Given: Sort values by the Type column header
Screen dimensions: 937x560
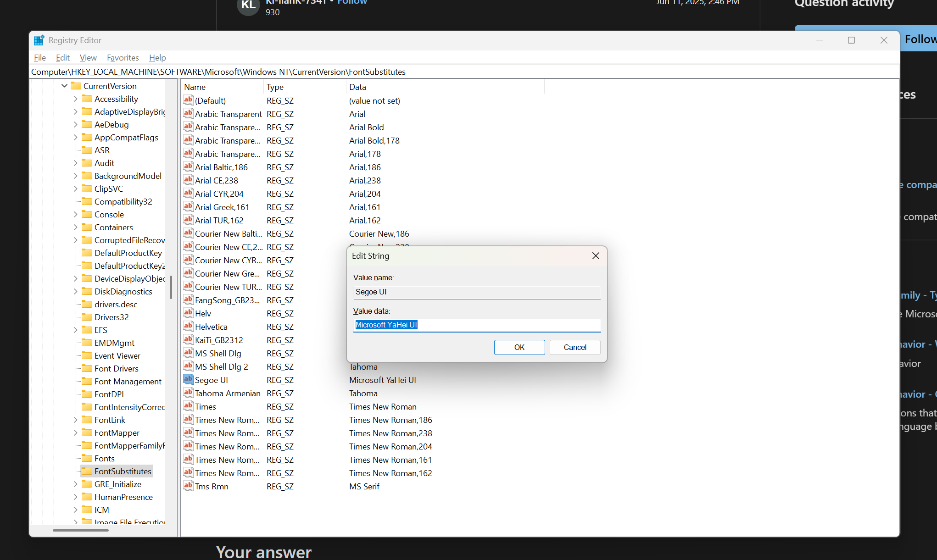Looking at the screenshot, I should pyautogui.click(x=305, y=87).
